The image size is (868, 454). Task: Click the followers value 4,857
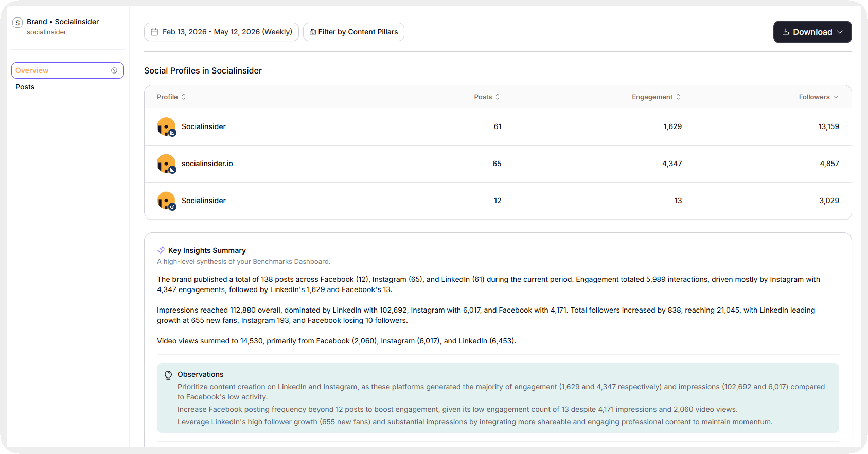point(829,164)
